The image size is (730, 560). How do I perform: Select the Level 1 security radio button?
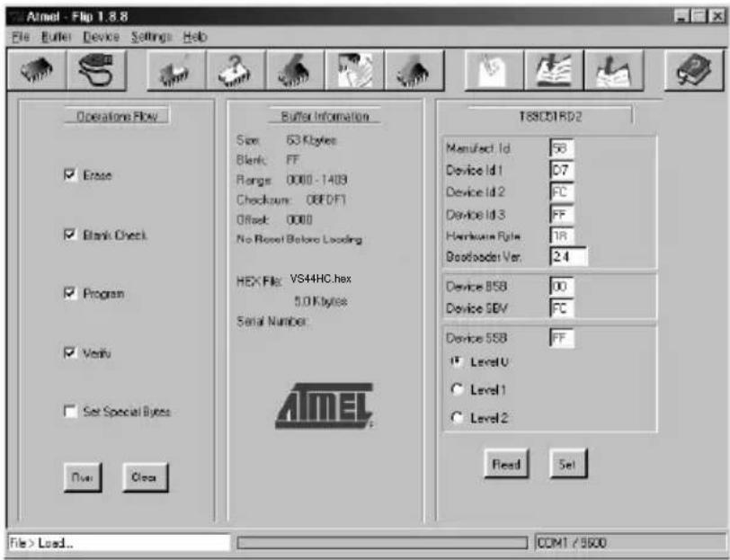458,389
